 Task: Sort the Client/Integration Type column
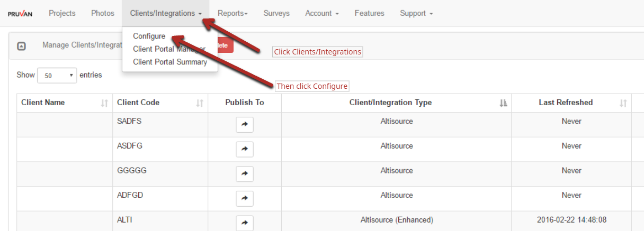503,103
